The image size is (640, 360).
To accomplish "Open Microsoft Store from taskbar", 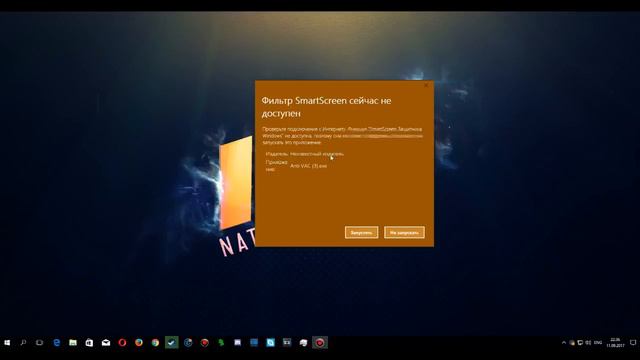I will point(89,343).
